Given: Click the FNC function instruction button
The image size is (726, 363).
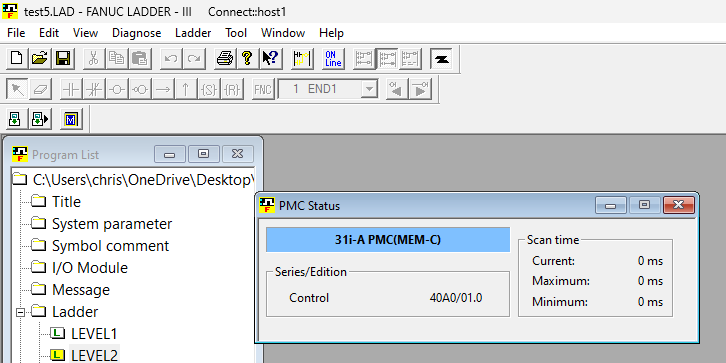Looking at the screenshot, I should (263, 89).
